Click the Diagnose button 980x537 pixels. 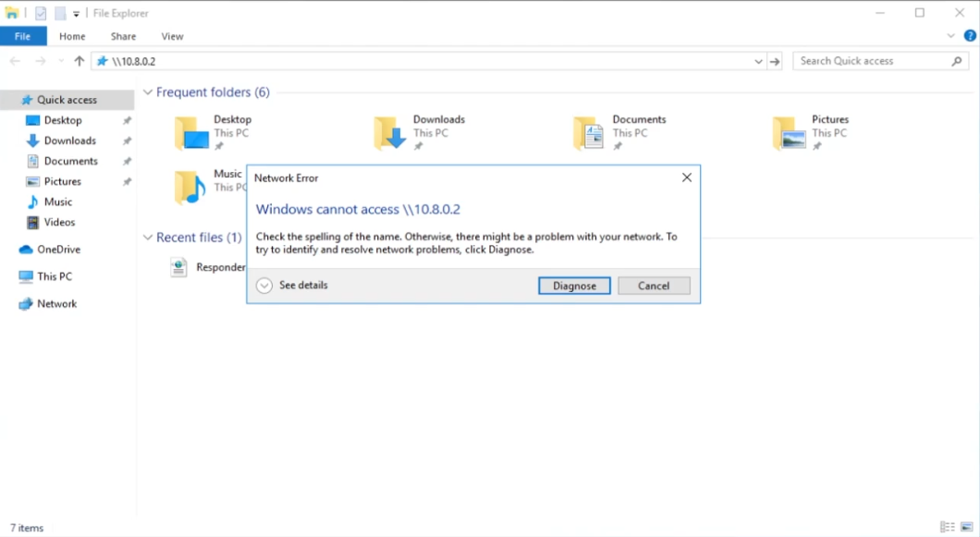(574, 286)
